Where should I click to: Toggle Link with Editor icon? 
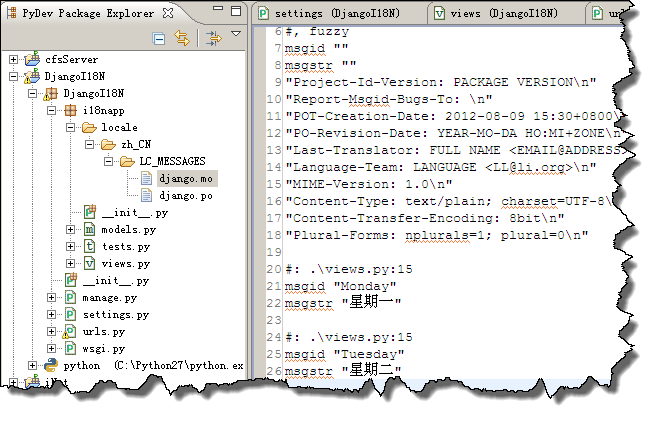click(182, 38)
